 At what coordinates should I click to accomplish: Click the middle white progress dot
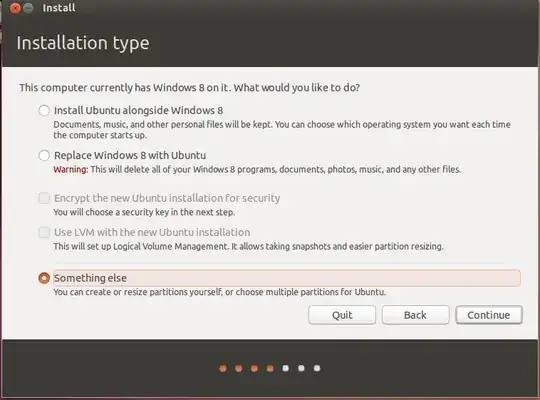click(301, 368)
